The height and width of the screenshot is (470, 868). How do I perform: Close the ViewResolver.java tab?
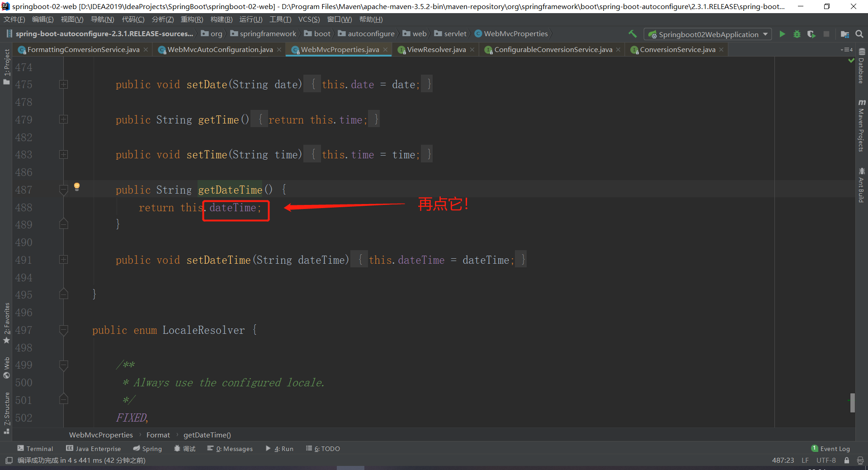point(472,50)
